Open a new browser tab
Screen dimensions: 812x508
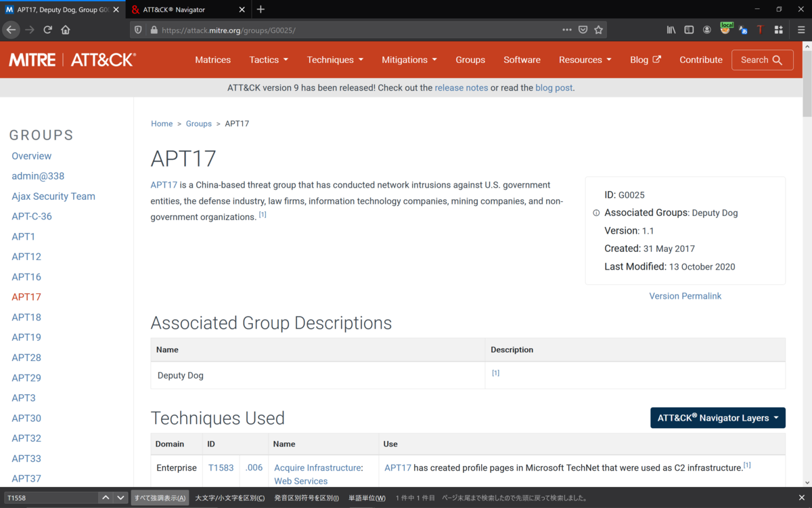tap(261, 9)
